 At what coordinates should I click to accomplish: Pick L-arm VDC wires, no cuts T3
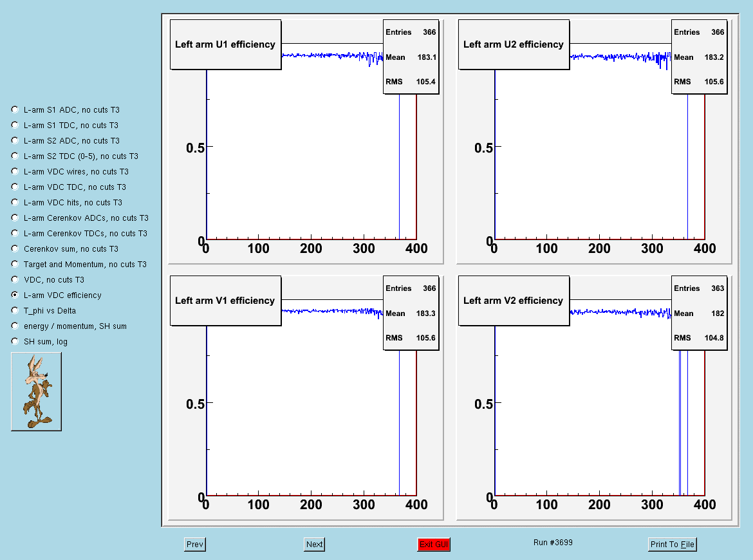(15, 171)
